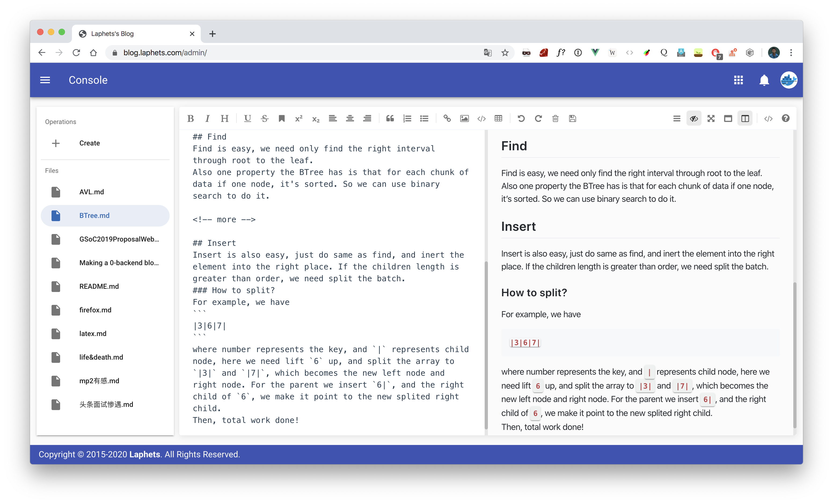
Task: Apply subscript formatting
Action: (x=316, y=118)
